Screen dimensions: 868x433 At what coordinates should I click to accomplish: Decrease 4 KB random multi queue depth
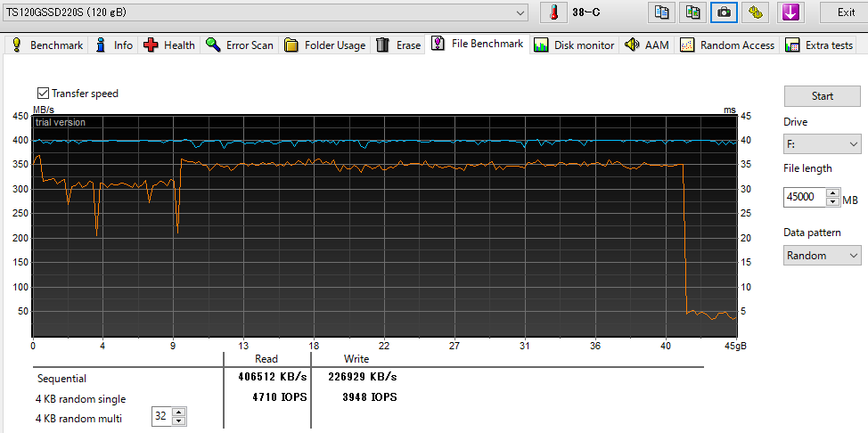[x=178, y=421]
